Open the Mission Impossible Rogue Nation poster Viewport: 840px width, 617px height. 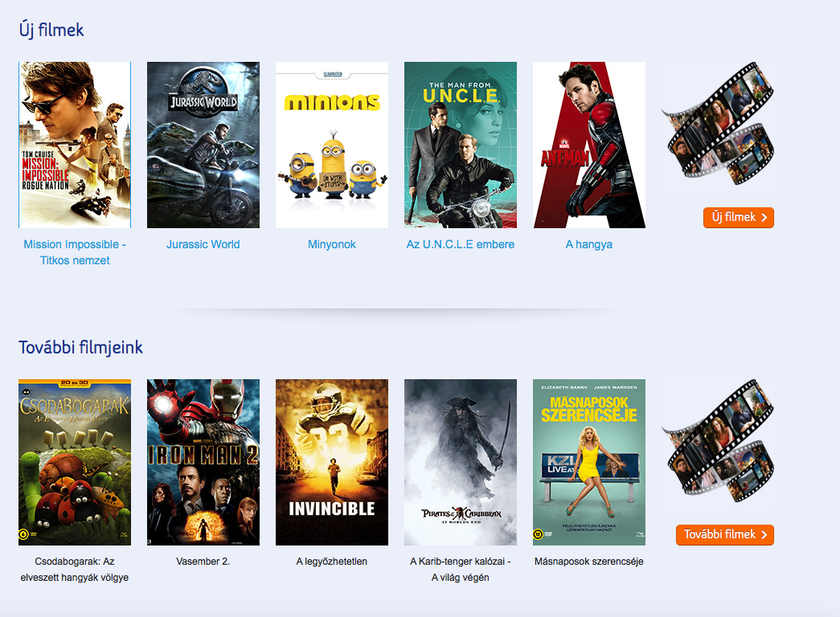click(x=75, y=145)
